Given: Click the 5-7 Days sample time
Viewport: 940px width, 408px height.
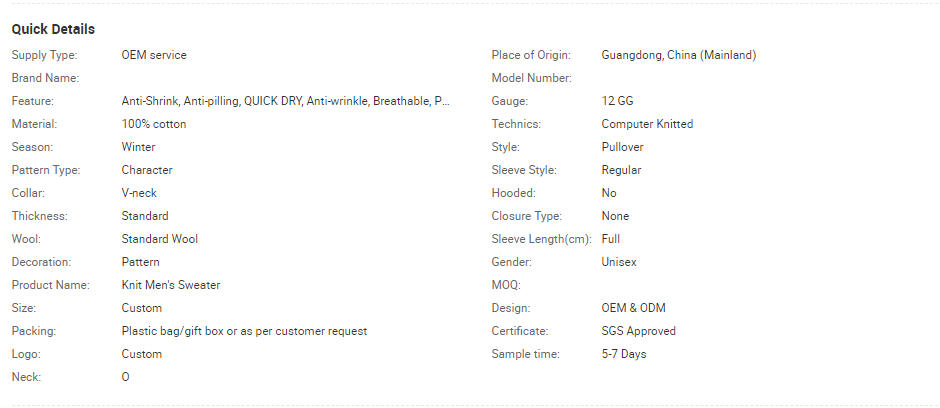Looking at the screenshot, I should pos(623,354).
